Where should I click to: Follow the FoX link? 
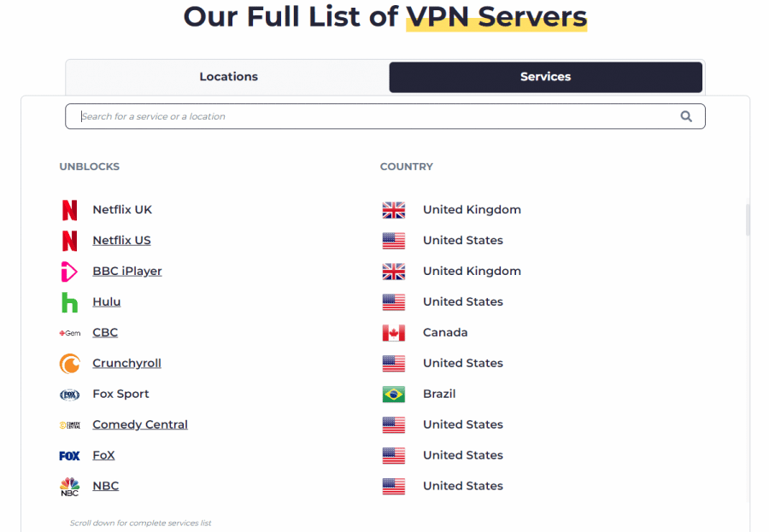click(x=103, y=455)
